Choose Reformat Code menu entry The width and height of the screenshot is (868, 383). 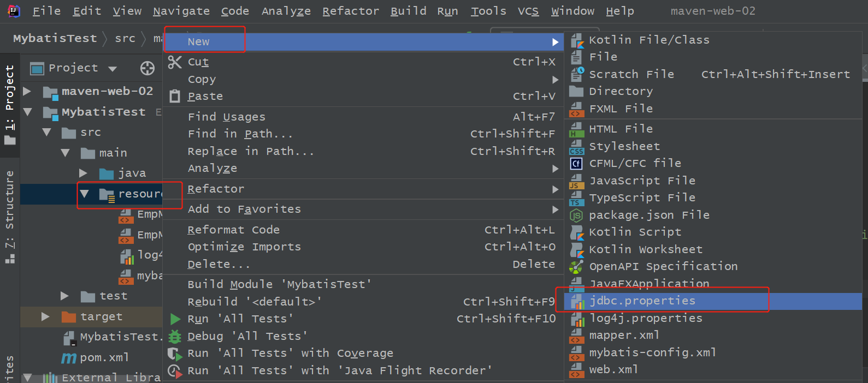[233, 230]
